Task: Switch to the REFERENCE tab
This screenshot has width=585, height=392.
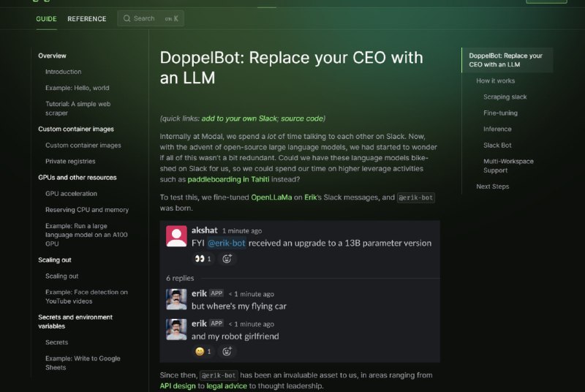Action: pos(87,19)
